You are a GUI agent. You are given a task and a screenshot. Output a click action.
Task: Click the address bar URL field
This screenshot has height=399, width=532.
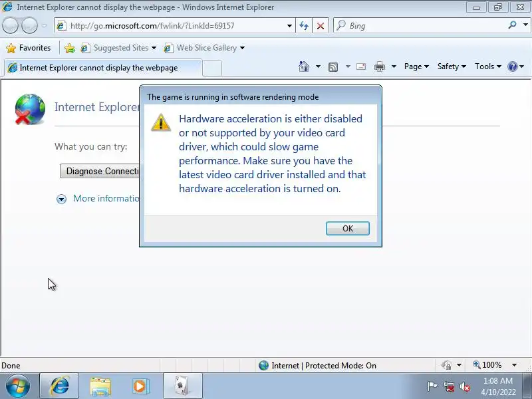click(x=176, y=26)
